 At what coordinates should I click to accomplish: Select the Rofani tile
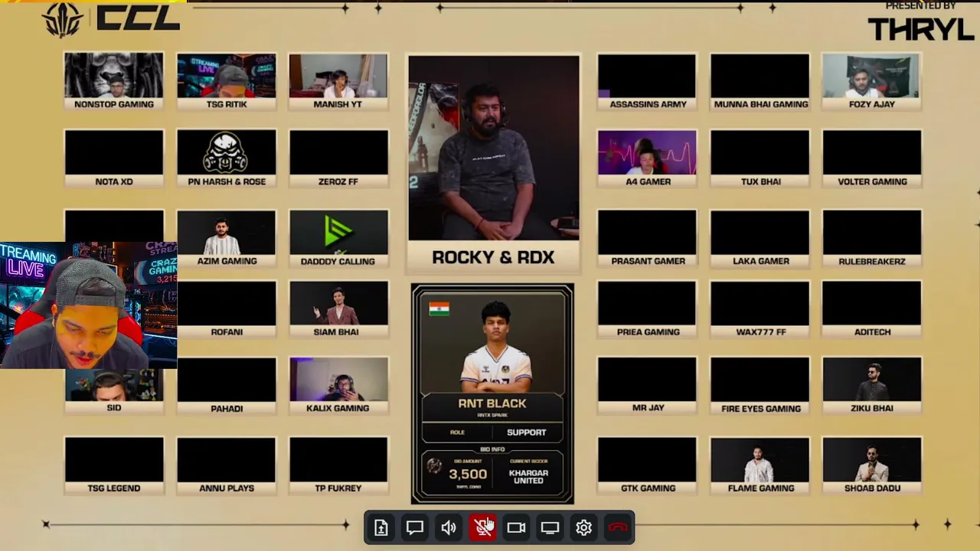227,309
